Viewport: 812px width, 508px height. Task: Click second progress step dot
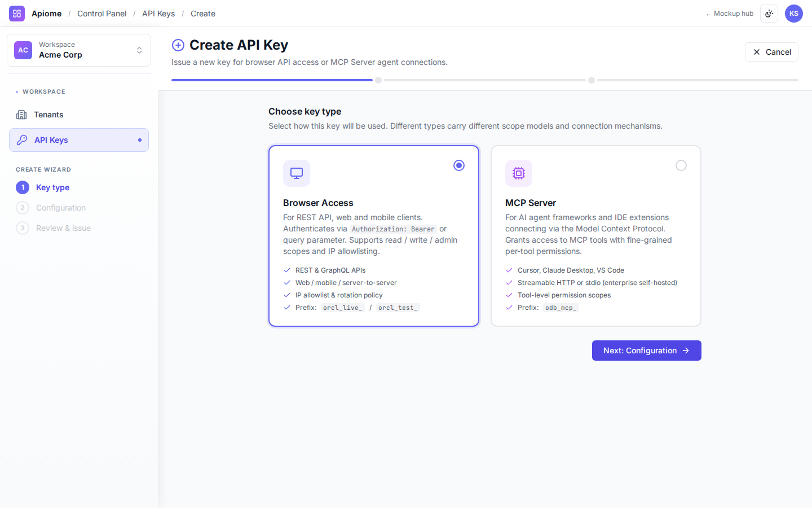378,80
